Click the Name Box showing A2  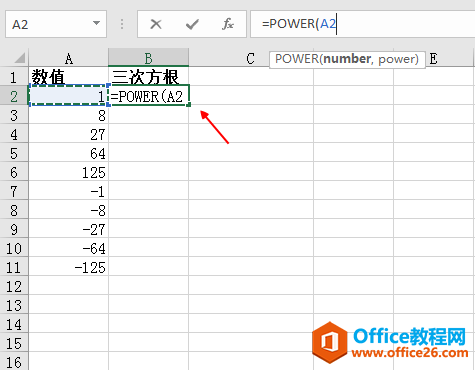pos(56,24)
